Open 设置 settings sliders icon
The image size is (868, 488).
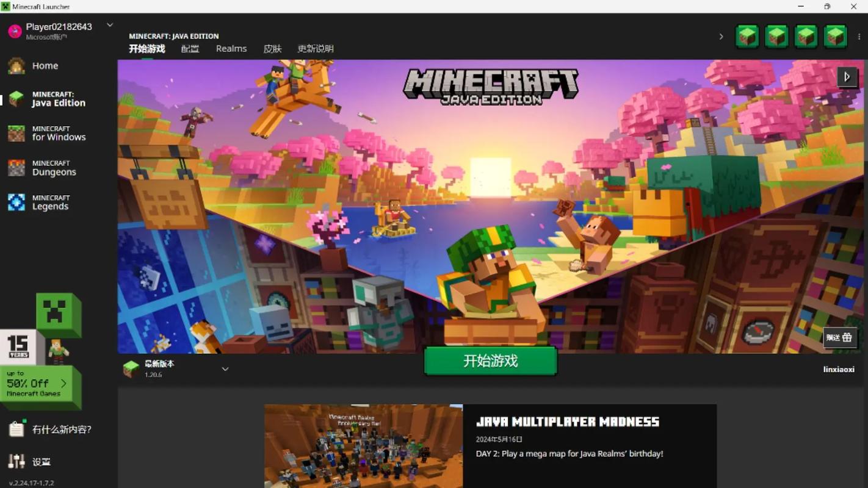(x=16, y=462)
